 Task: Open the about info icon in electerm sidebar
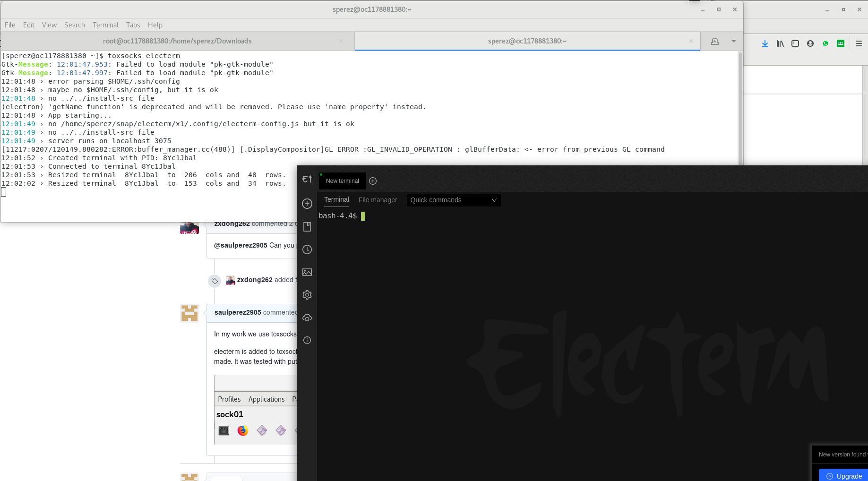307,340
